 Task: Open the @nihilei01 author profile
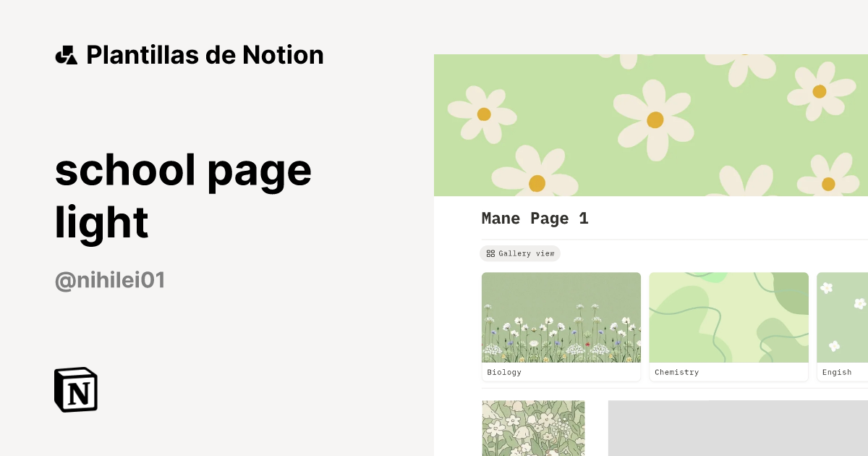click(109, 280)
